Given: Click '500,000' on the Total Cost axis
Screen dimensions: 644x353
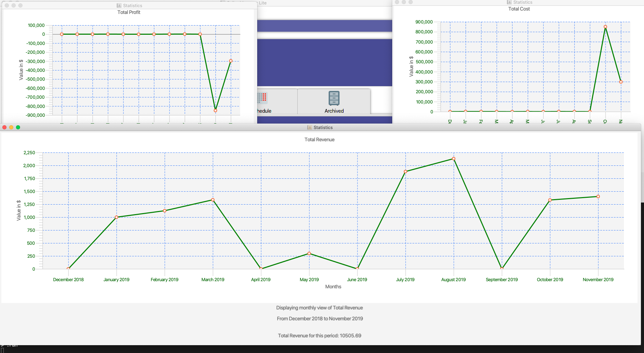Looking at the screenshot, I should pos(424,62).
